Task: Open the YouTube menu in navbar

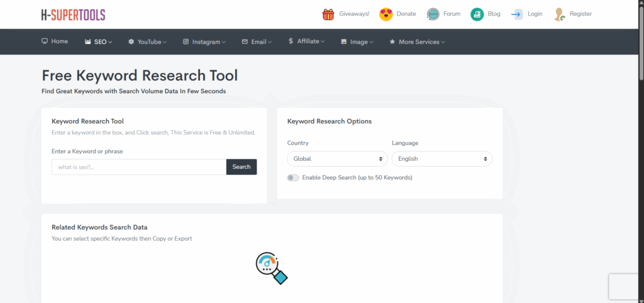Action: [147, 42]
